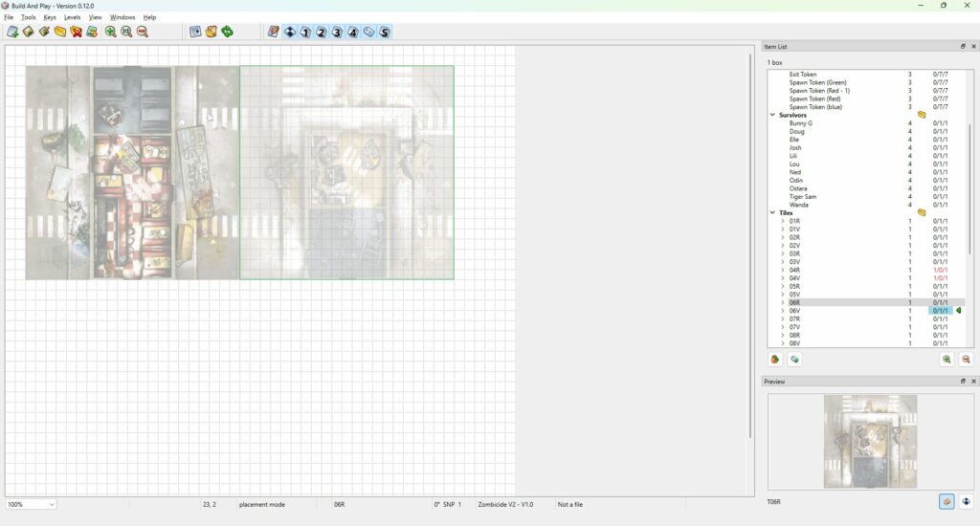Zoom out the Item List with red magnifier
The width and height of the screenshot is (980, 526).
click(x=967, y=360)
